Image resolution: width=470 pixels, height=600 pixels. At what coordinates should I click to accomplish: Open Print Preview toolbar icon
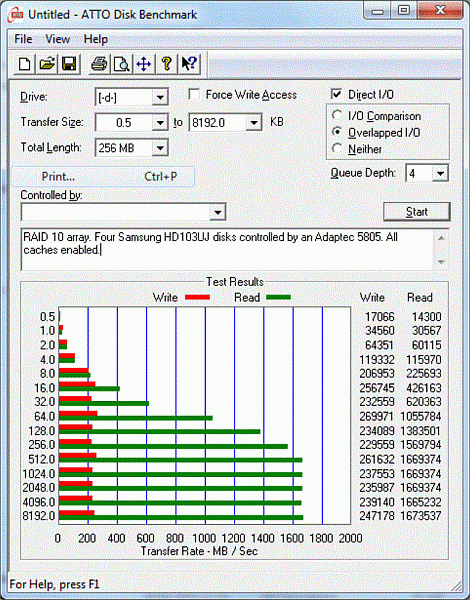[x=121, y=64]
